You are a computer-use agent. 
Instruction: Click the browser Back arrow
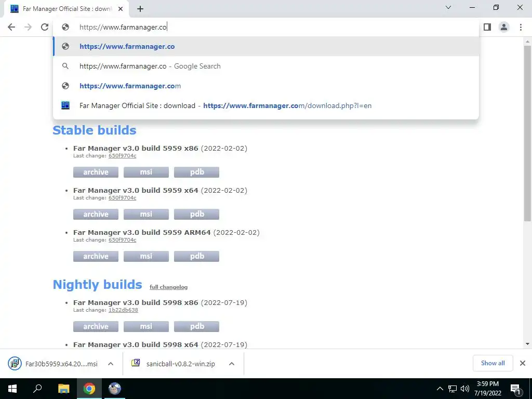pyautogui.click(x=11, y=27)
